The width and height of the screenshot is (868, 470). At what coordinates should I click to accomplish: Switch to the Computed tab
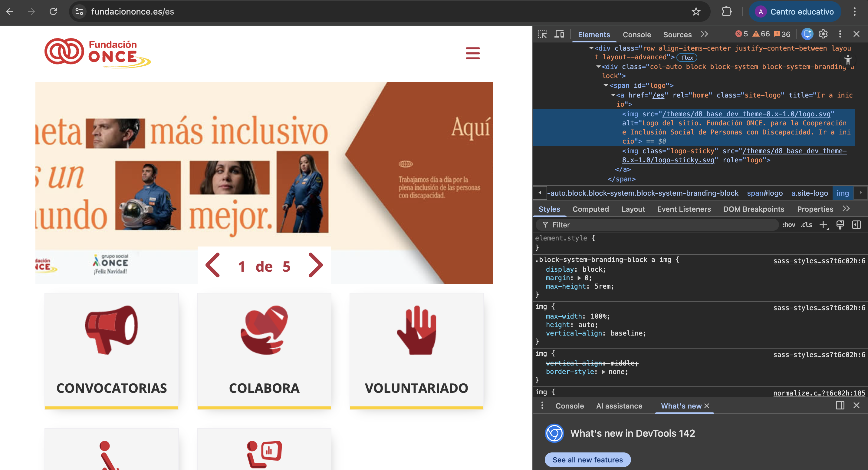590,209
